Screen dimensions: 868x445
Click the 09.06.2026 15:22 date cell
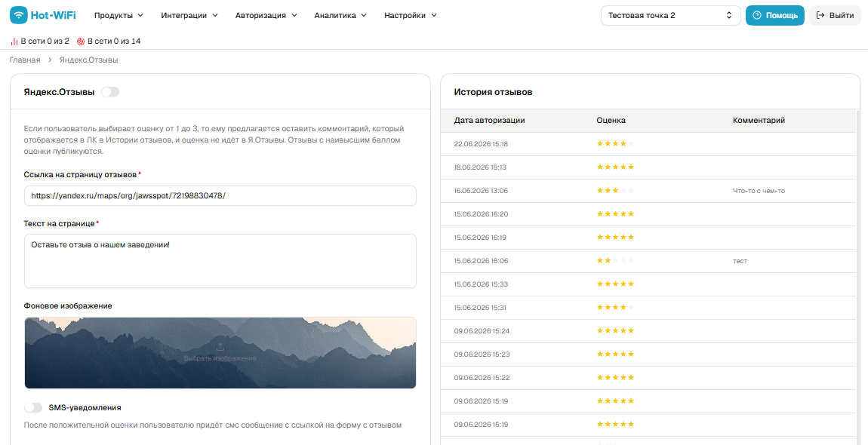point(481,377)
